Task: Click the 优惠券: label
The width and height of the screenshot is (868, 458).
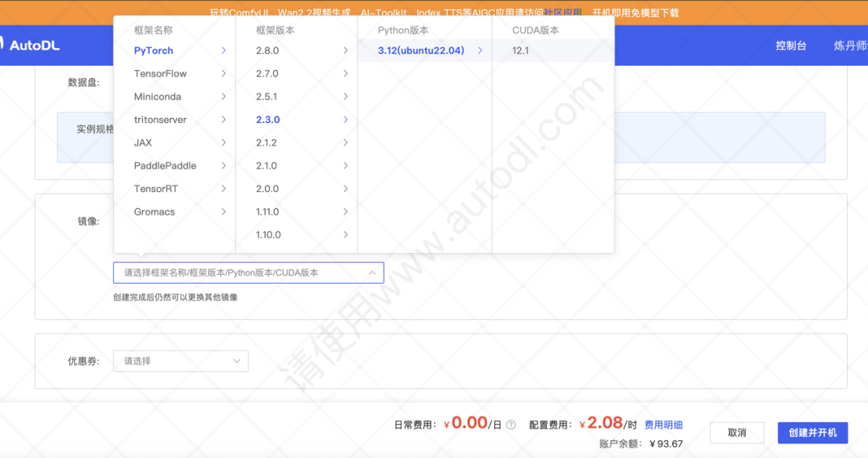Action: (84, 362)
